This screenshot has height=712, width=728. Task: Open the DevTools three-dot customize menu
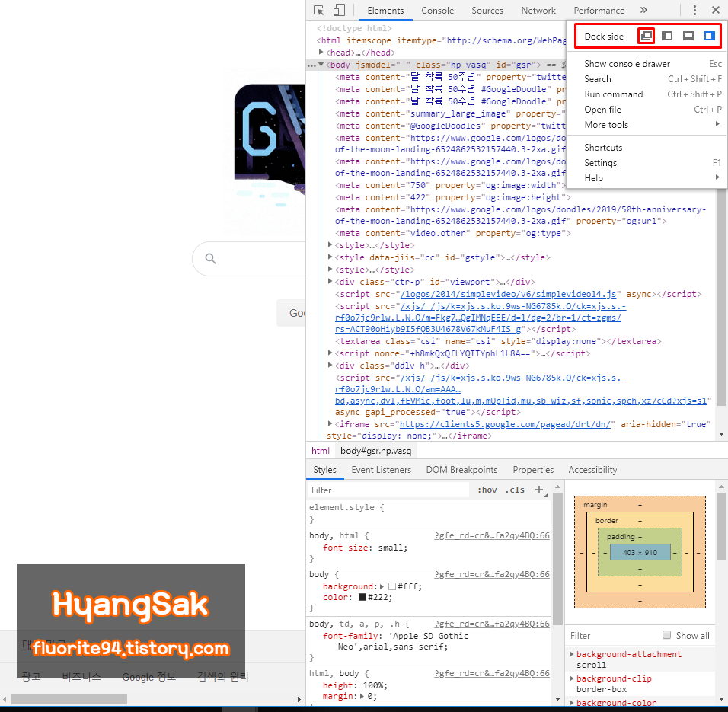coord(694,10)
